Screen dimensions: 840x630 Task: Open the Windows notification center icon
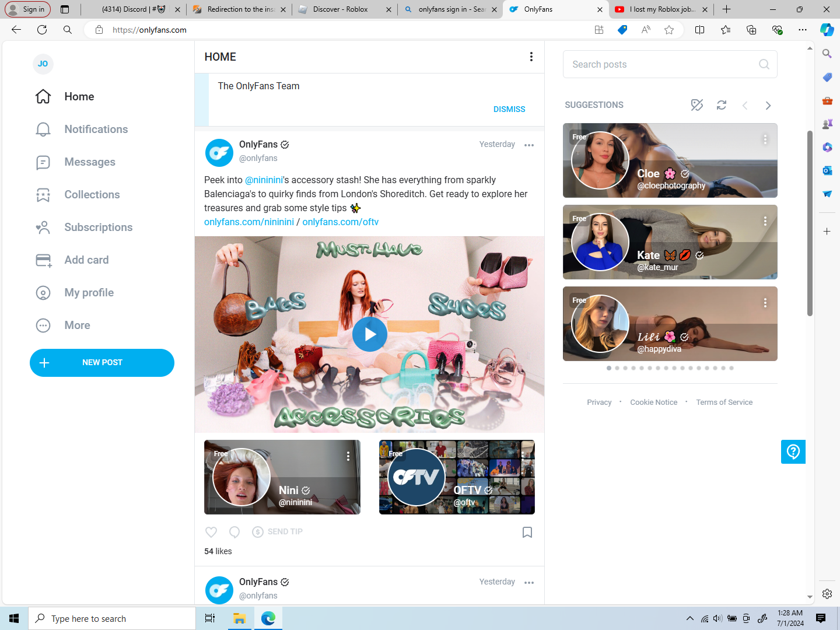821,618
